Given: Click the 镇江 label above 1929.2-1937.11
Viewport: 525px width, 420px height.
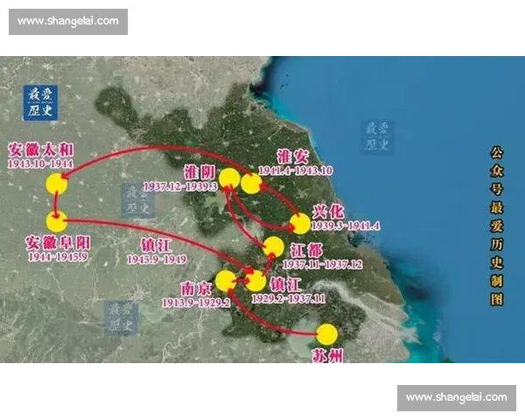Looking at the screenshot, I should click(x=285, y=284).
